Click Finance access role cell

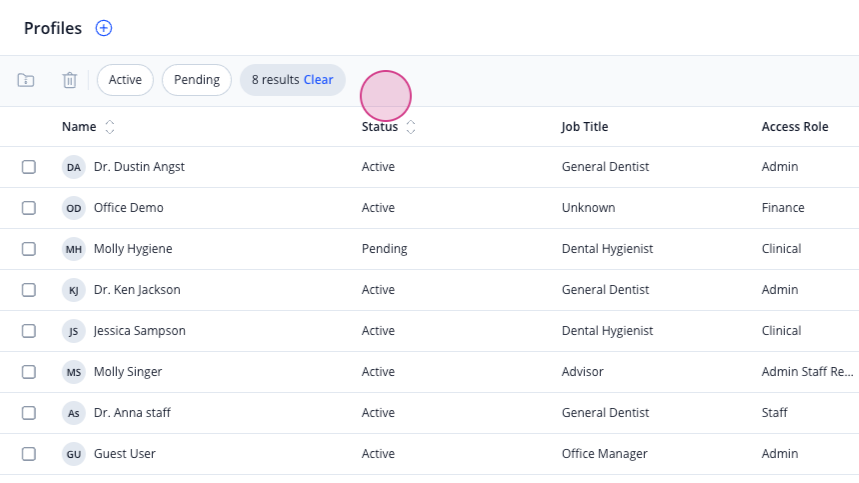click(783, 208)
